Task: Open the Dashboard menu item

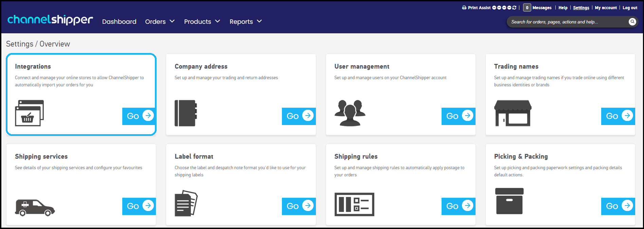Action: (x=119, y=21)
